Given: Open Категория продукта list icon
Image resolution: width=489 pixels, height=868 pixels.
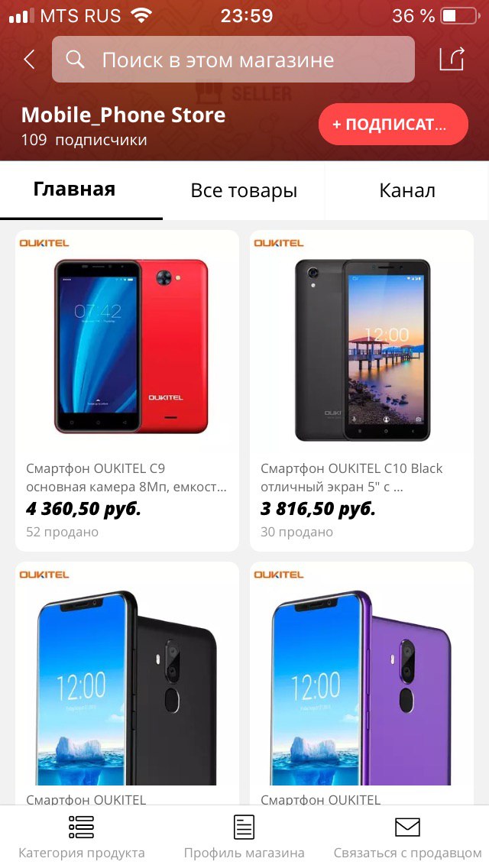Looking at the screenshot, I should (82, 827).
